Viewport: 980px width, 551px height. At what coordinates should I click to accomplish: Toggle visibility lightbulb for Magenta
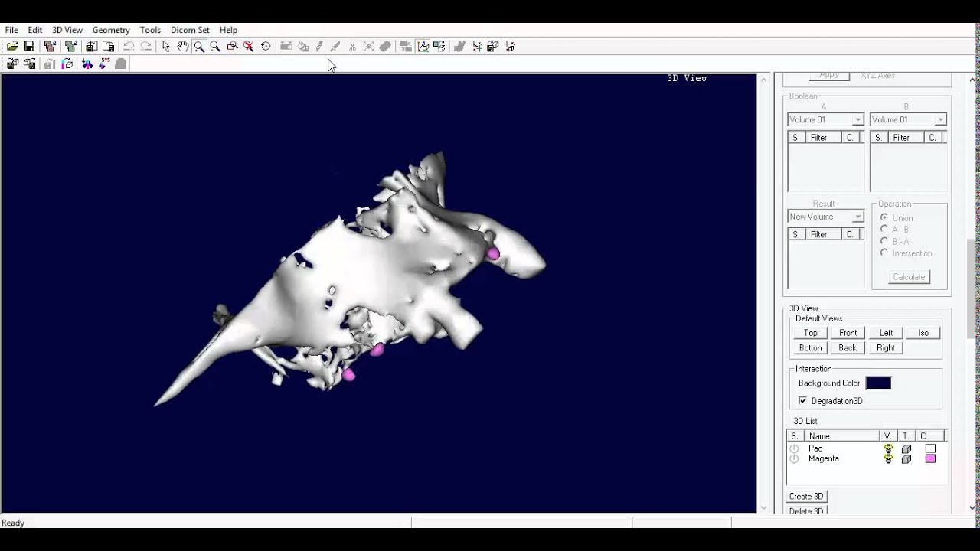pos(888,459)
